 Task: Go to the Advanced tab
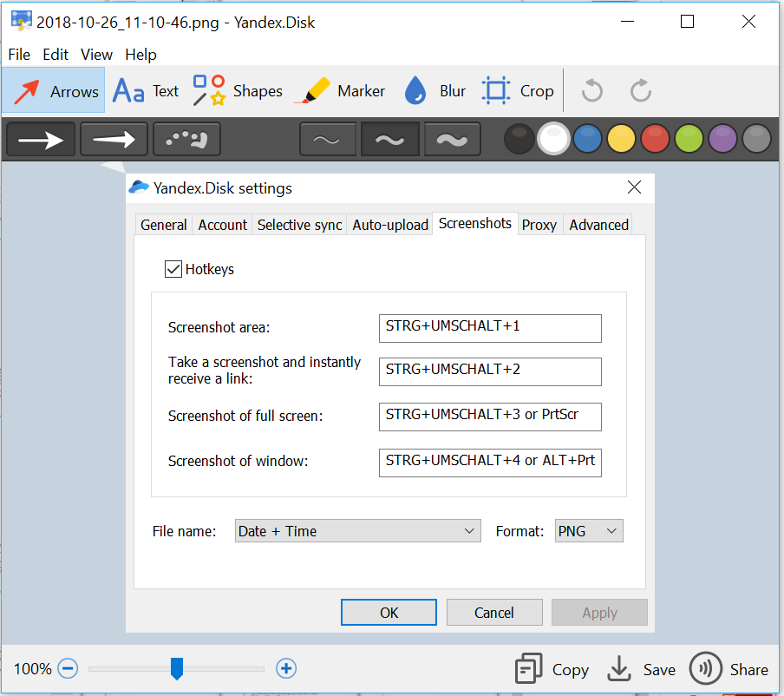tap(598, 225)
